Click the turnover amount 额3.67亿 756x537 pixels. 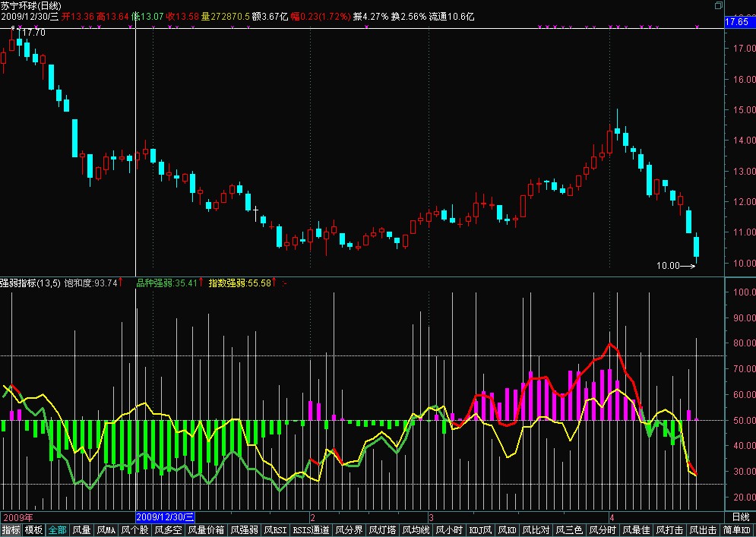coord(270,17)
